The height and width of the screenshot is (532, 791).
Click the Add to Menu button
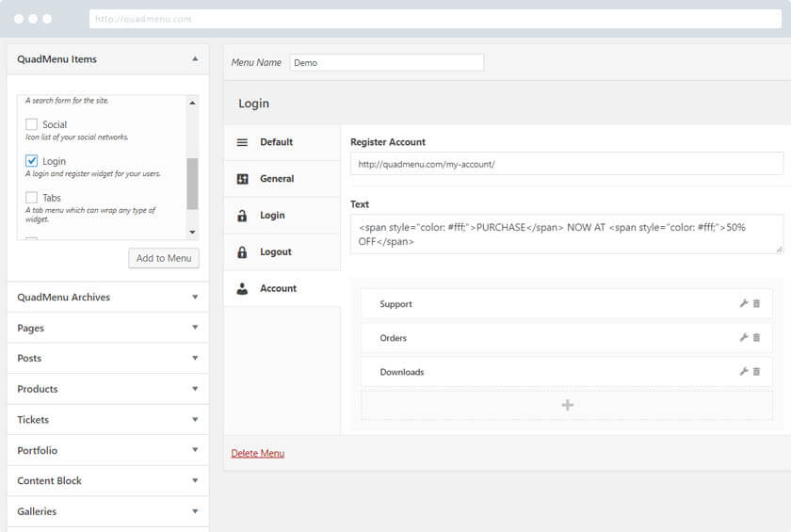[164, 258]
